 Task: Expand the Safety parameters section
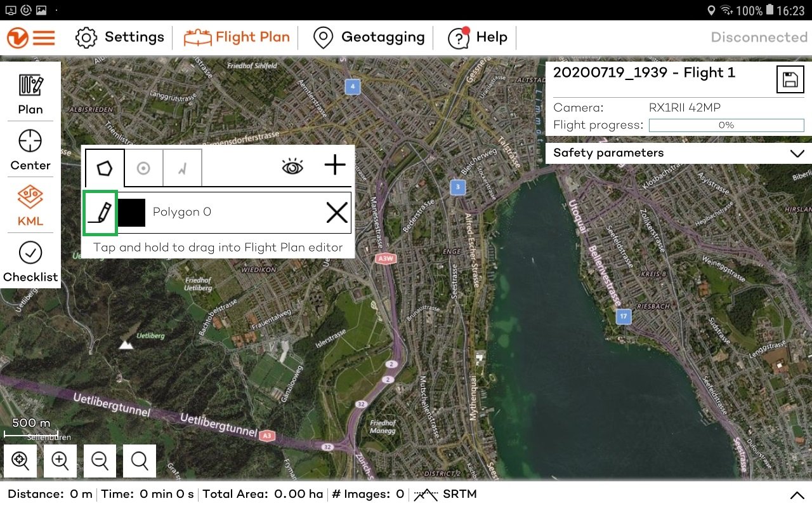coord(797,153)
